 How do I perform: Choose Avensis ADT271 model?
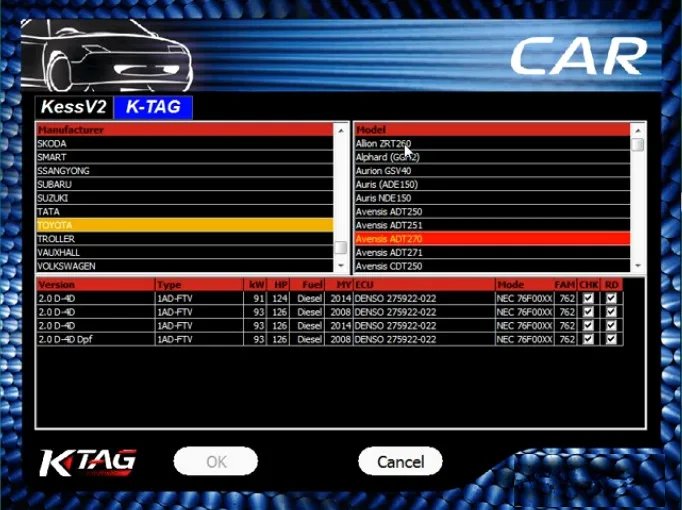click(492, 253)
